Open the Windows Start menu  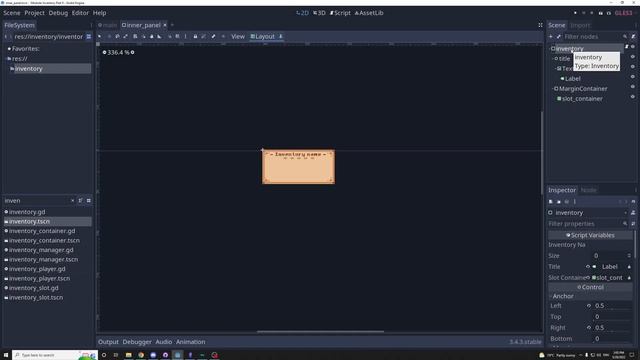tap(6, 355)
